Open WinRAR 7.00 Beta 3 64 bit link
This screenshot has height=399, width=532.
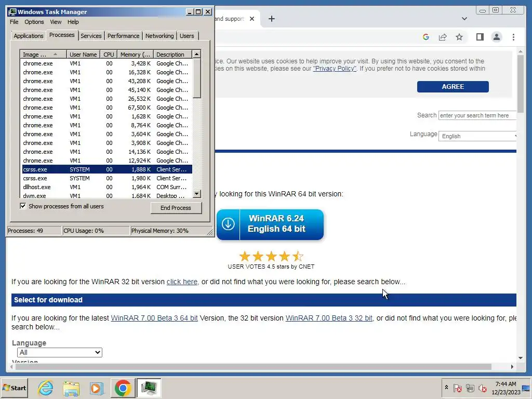click(x=154, y=318)
